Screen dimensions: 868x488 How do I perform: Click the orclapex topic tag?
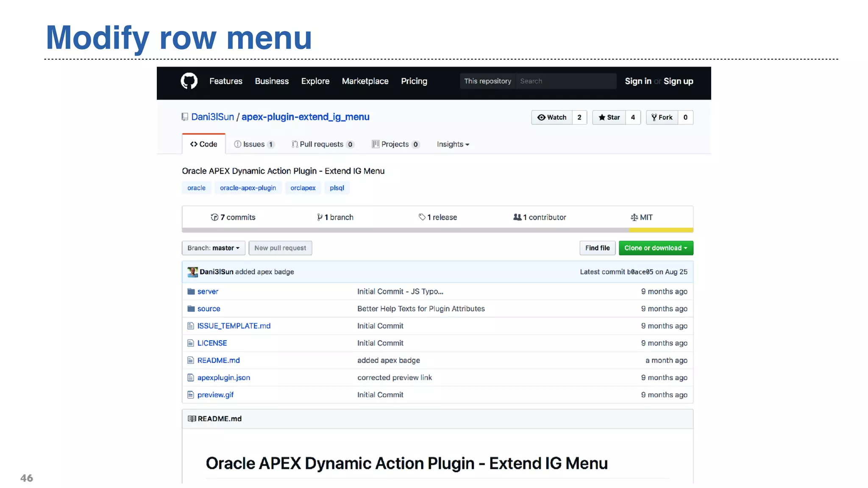303,188
